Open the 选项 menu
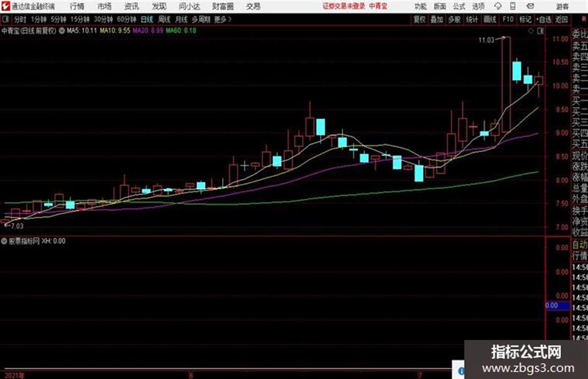Image resolution: width=588 pixels, height=379 pixels. (x=478, y=6)
